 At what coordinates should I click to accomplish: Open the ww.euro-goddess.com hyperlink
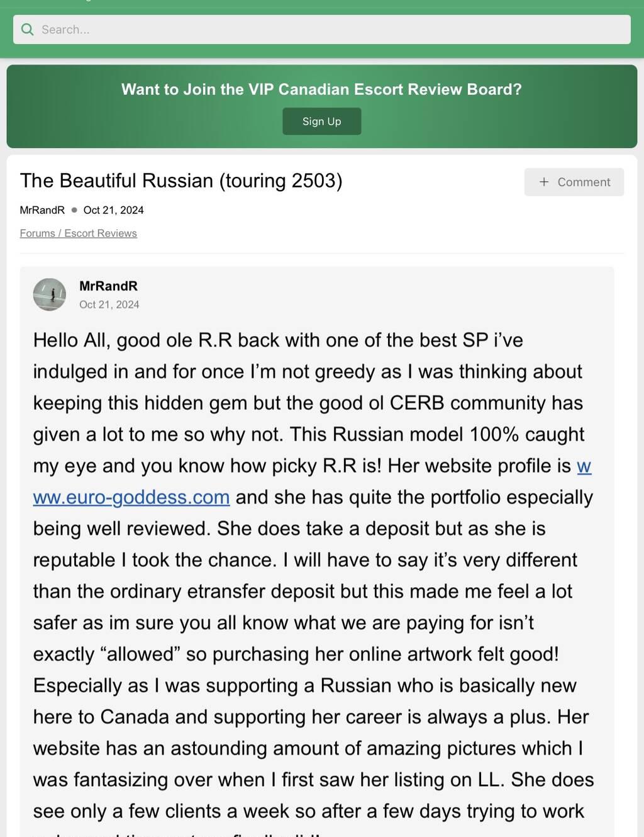pos(131,497)
